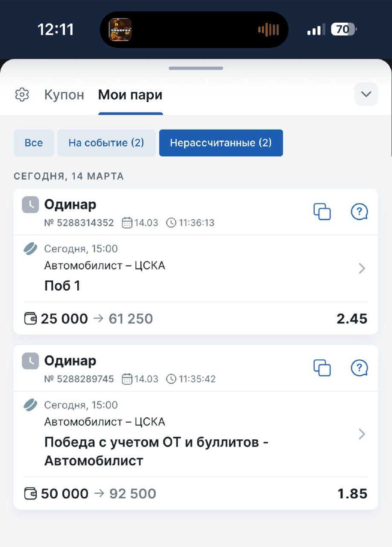Screen dimensions: 392x547
Task: Copy the 1.85 odds bet
Action: click(x=322, y=368)
